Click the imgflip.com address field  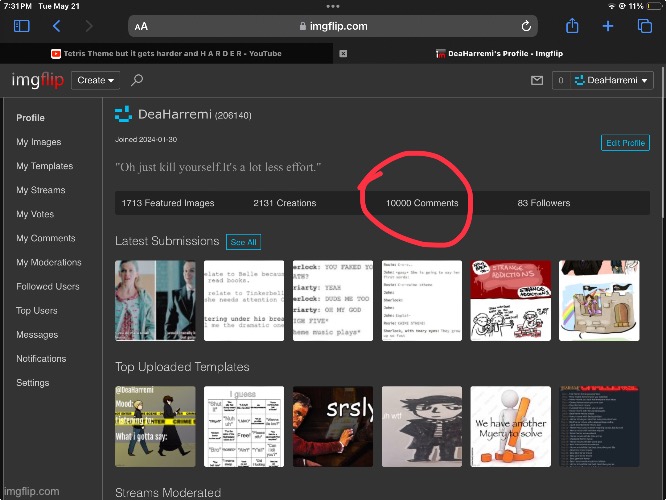[x=333, y=27]
